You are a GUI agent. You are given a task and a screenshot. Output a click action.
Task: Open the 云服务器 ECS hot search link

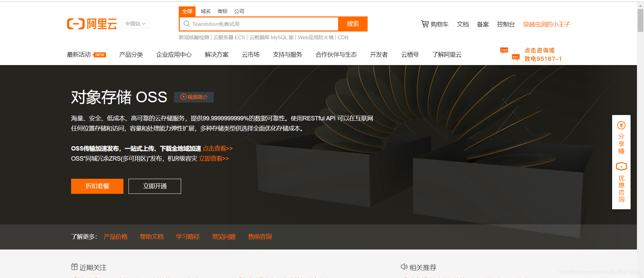[x=229, y=38]
